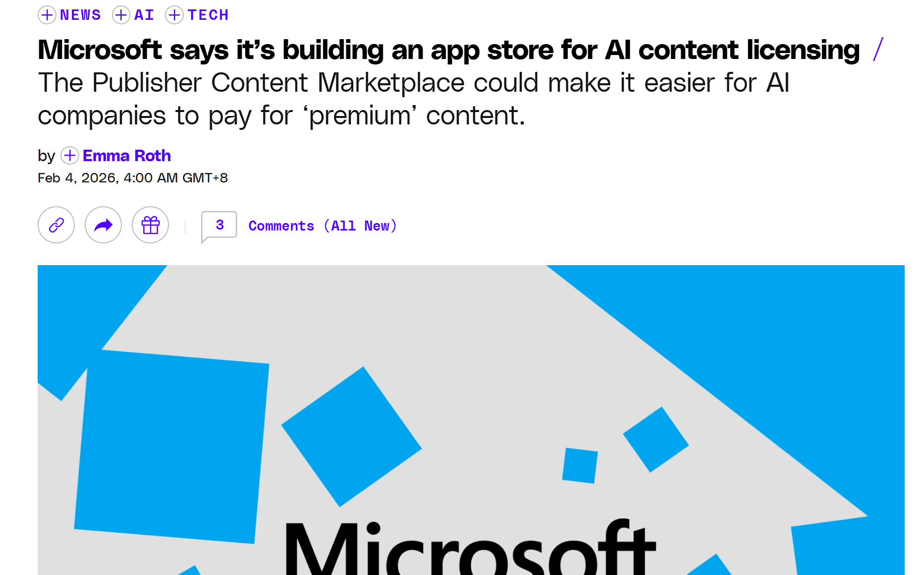Image resolution: width=924 pixels, height=575 pixels.
Task: Open Emma Roth's author page
Action: (127, 156)
